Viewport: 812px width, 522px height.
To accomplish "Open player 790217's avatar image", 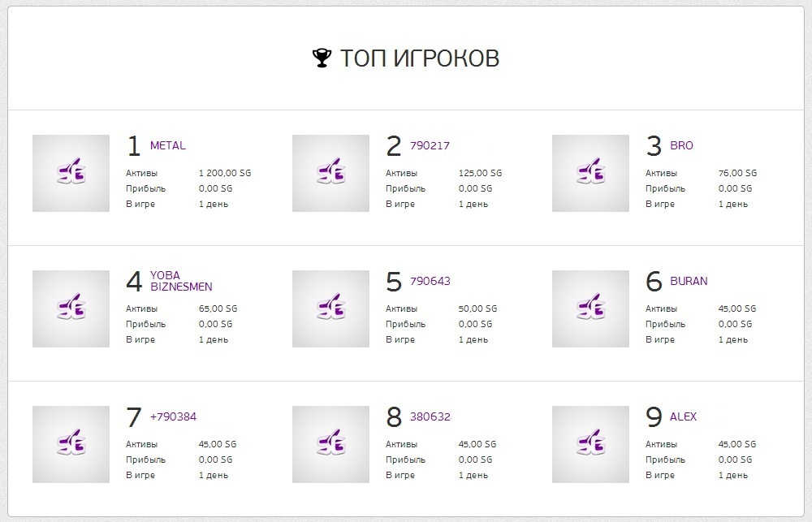I will pos(331,174).
